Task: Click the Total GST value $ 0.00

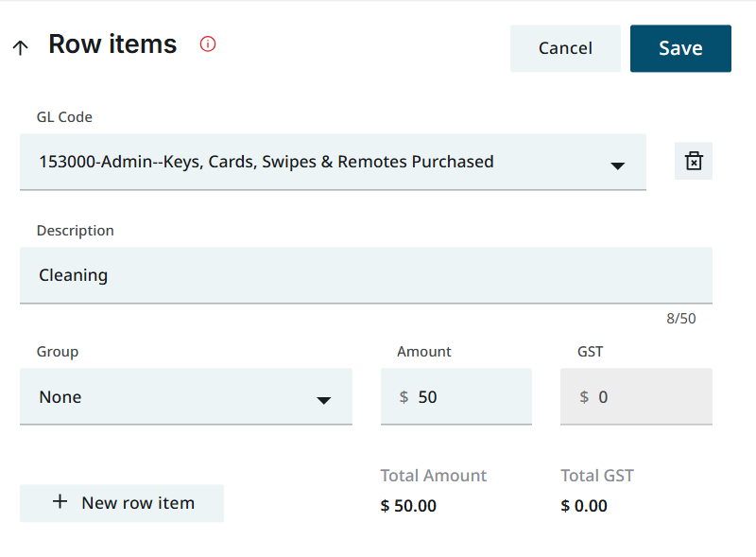Action: tap(584, 506)
